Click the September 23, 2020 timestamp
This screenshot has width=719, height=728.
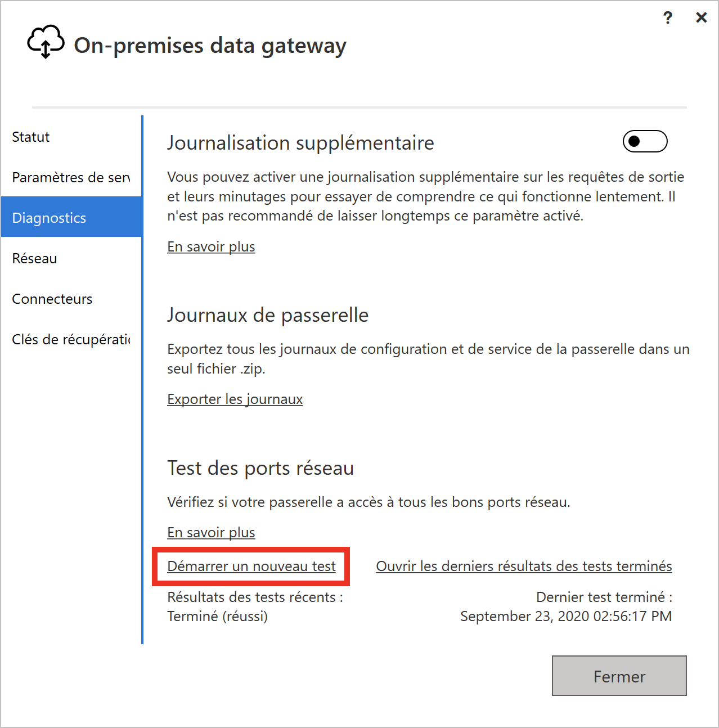tap(566, 616)
